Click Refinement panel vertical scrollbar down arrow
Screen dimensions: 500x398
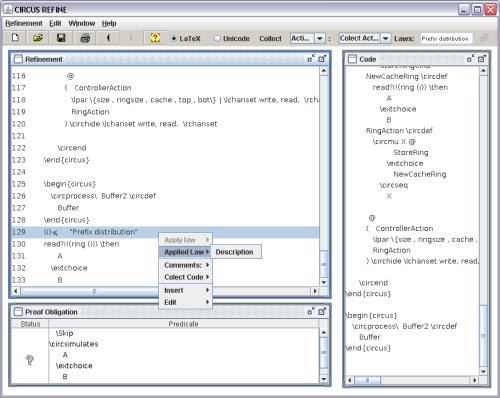[x=324, y=282]
